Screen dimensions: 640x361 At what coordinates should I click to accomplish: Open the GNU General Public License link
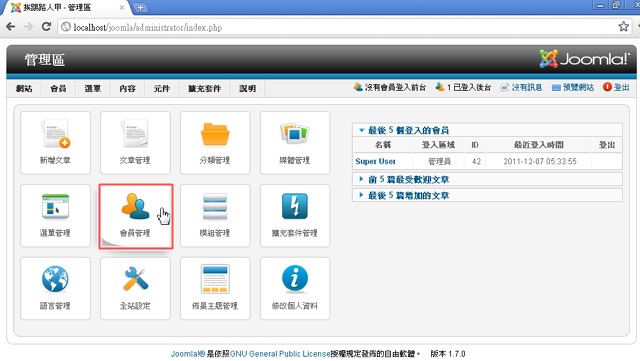280,354
